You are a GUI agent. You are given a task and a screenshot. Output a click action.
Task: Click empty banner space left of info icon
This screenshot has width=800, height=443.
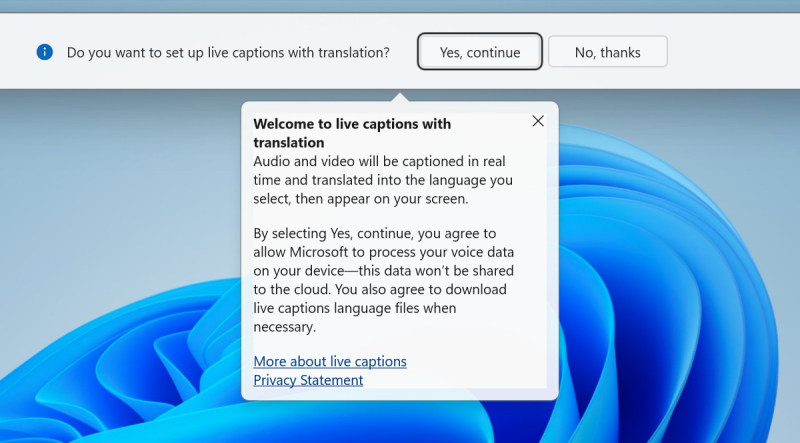16,52
